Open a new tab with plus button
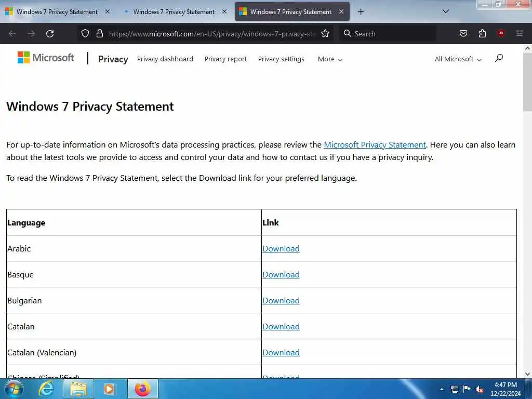The width and height of the screenshot is (532, 399). click(x=361, y=12)
